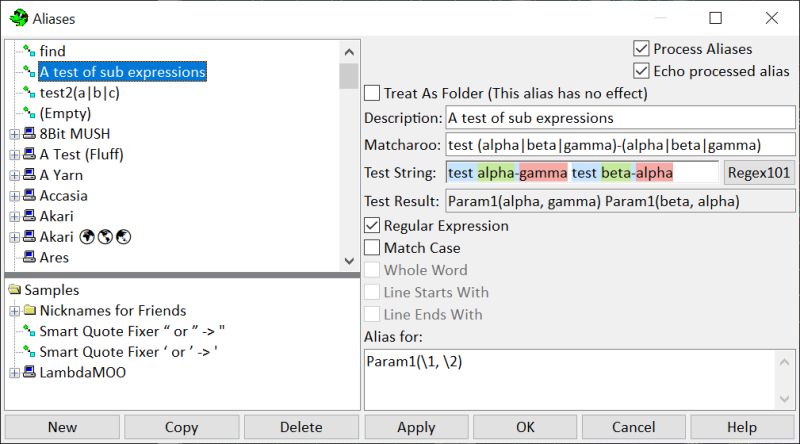Select Smart Quote Fixer “ or ” -> " row
The image size is (800, 444).
132,331
